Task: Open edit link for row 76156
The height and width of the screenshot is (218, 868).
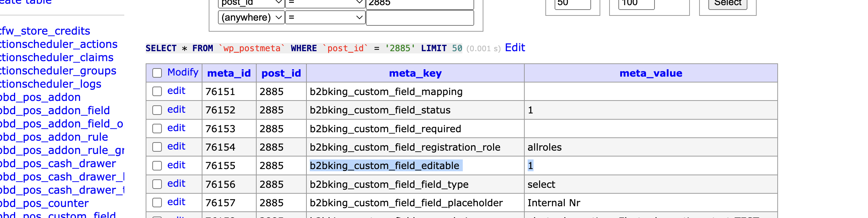Action: pyautogui.click(x=176, y=183)
